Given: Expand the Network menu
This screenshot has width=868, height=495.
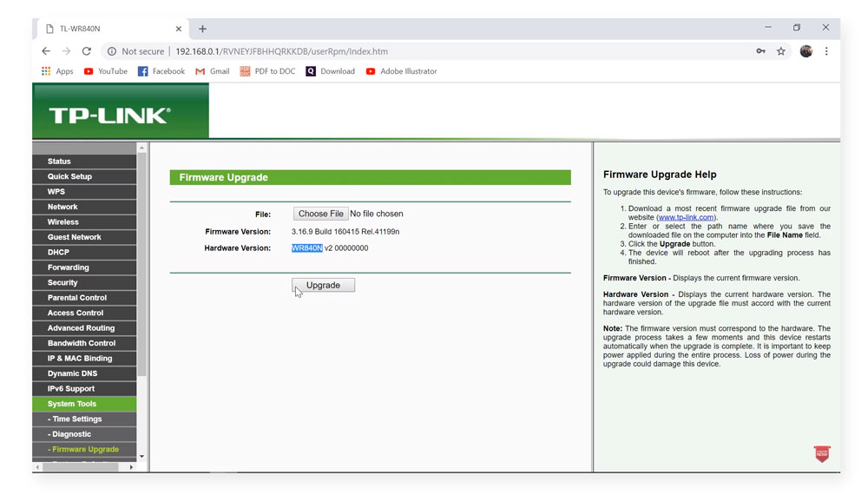Looking at the screenshot, I should coord(84,207).
